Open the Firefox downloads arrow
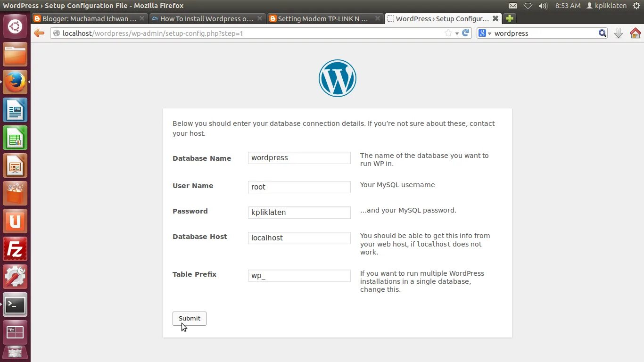644x362 pixels. [x=619, y=33]
